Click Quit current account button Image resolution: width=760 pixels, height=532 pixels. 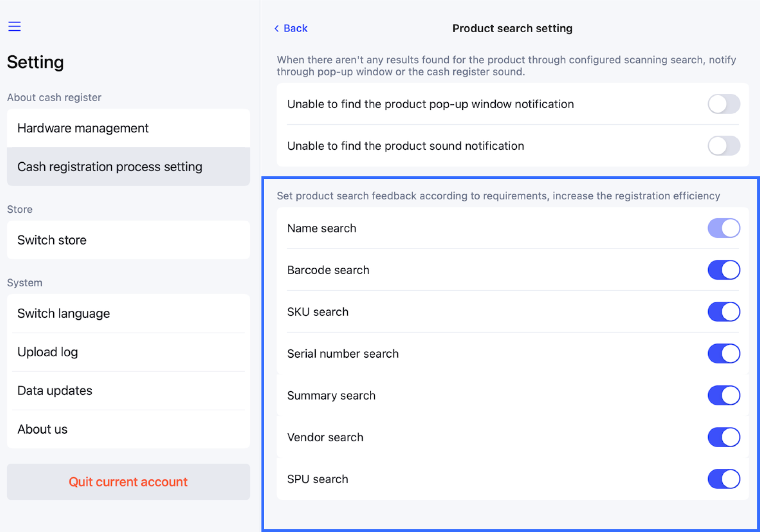[128, 482]
